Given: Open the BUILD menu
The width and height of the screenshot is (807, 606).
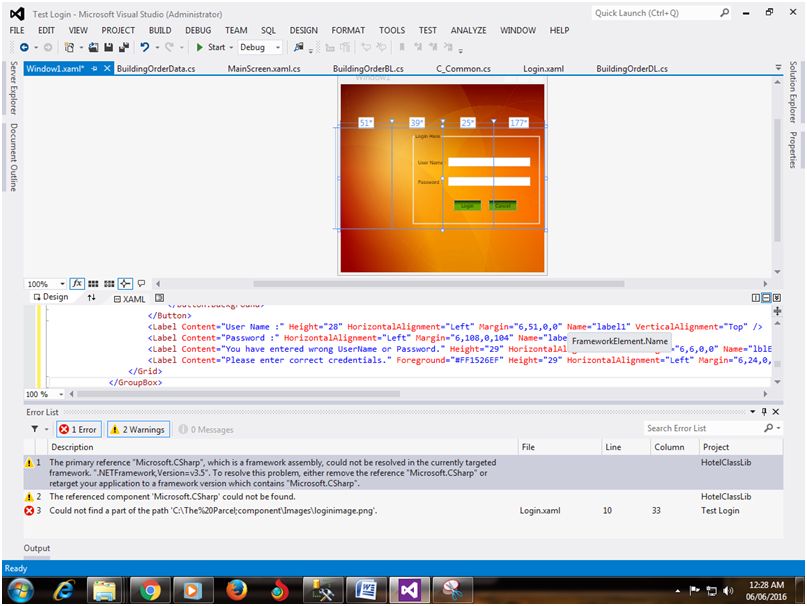Looking at the screenshot, I should click(160, 30).
